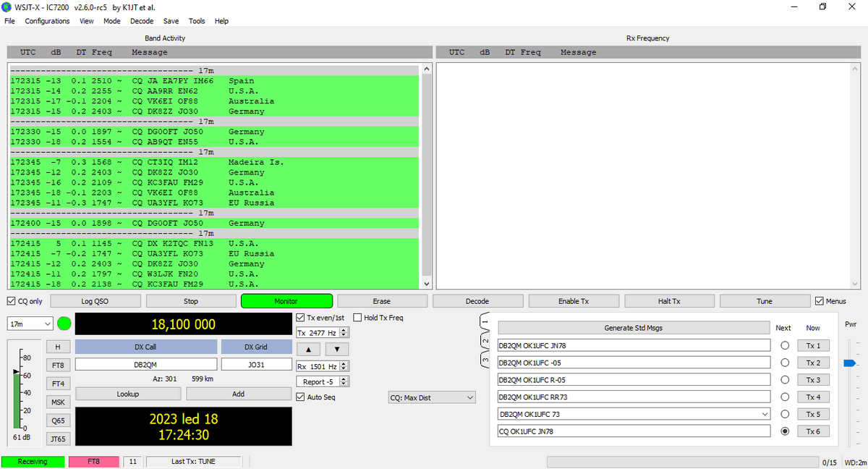The height and width of the screenshot is (469, 868).
Task: Click the H hound mode button
Action: coord(57,347)
